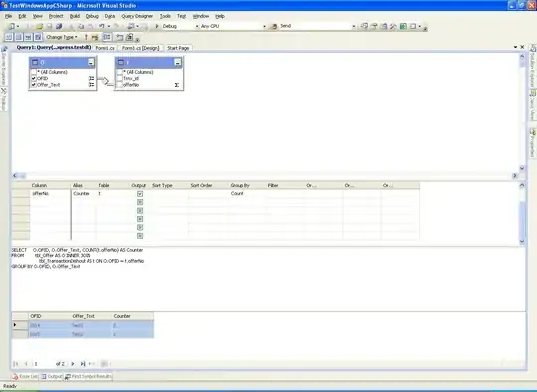This screenshot has width=537, height=392.
Task: Execute SQL with the red exclamation icon
Action: (86, 37)
